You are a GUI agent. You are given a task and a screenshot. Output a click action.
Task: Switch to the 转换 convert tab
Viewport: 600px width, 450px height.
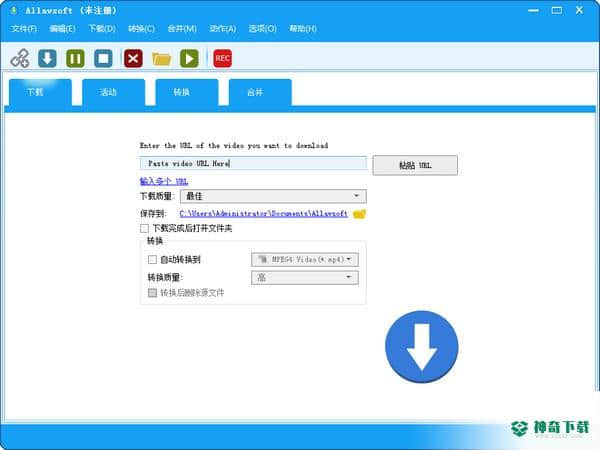(187, 92)
